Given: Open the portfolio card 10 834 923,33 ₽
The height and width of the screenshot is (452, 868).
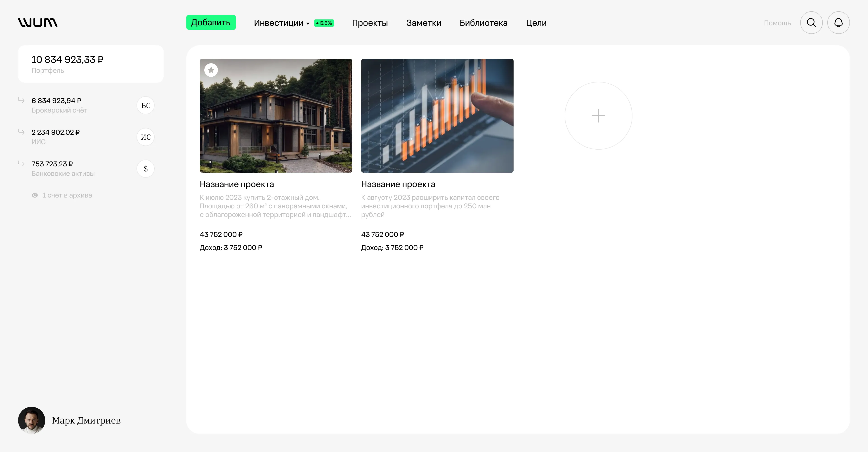Looking at the screenshot, I should [x=91, y=64].
